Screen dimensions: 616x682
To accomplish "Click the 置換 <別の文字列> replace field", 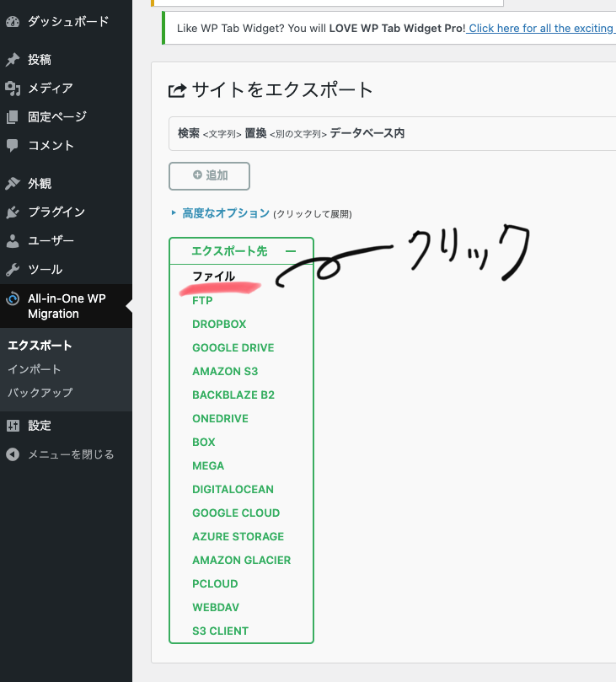I will tap(286, 133).
